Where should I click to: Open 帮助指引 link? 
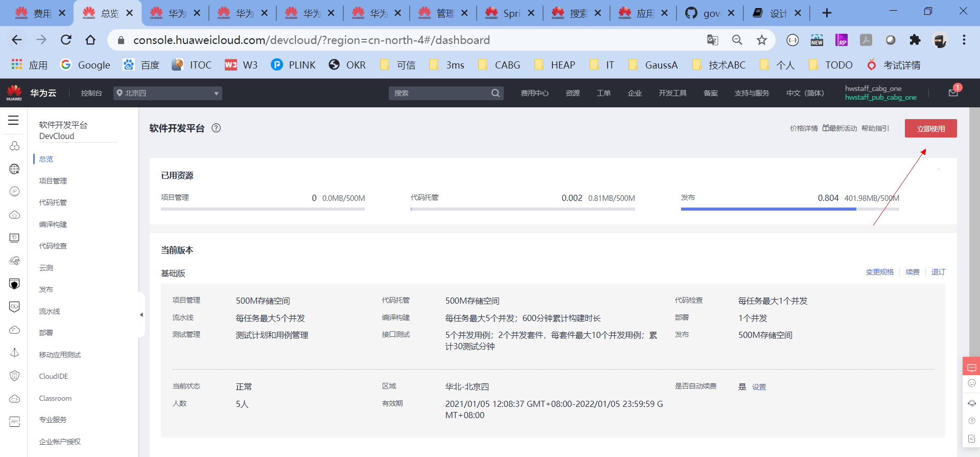[875, 128]
